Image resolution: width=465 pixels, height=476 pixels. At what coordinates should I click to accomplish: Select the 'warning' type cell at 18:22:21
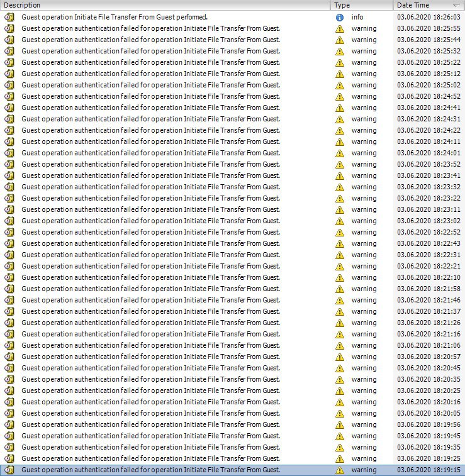pyautogui.click(x=364, y=266)
